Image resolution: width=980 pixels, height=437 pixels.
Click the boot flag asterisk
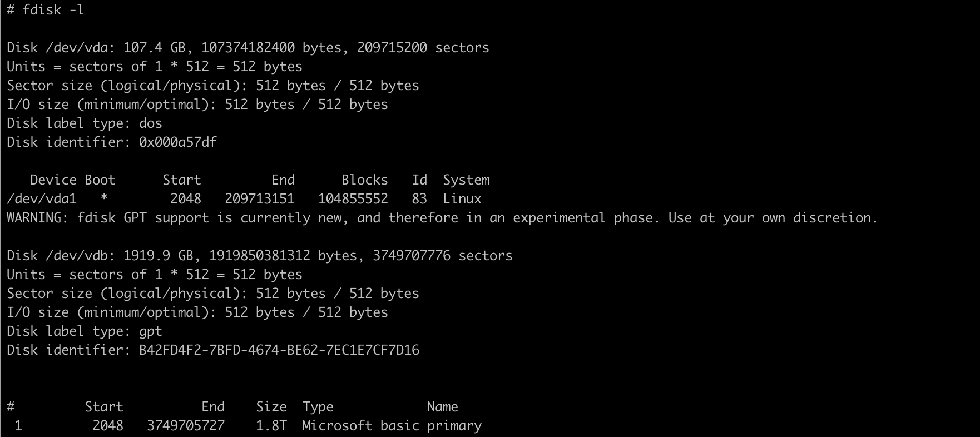(x=104, y=199)
